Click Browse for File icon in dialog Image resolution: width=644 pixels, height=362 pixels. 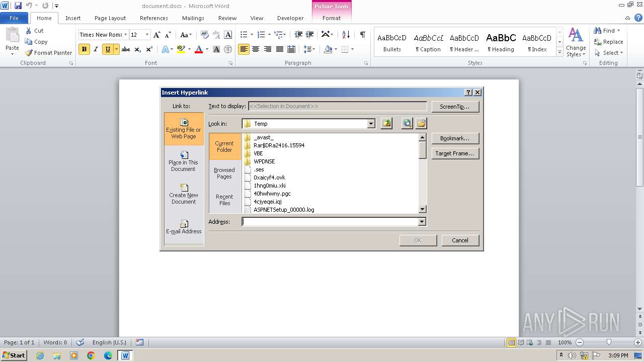[421, 124]
